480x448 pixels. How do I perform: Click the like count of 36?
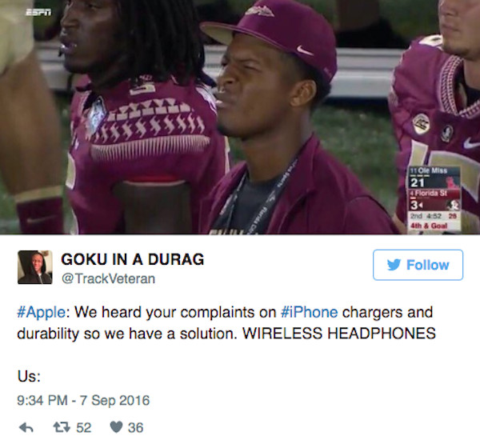[136, 427]
